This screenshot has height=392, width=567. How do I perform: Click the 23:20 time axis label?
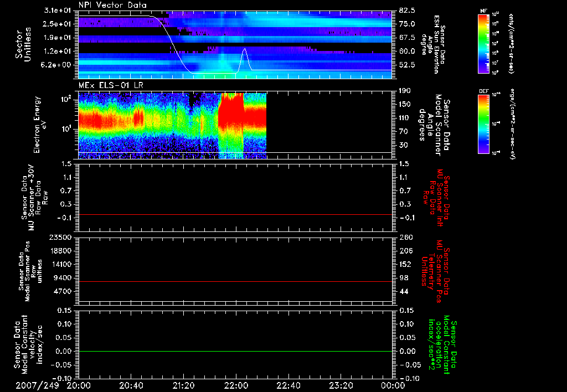click(x=341, y=385)
